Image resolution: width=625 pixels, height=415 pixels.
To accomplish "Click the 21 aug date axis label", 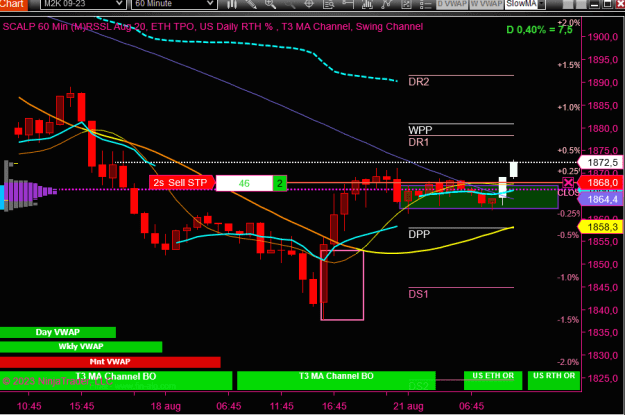I will click(408, 406).
